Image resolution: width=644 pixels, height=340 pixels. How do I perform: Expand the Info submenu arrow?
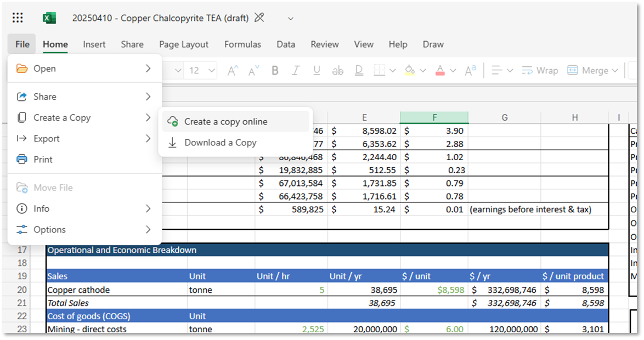(148, 208)
